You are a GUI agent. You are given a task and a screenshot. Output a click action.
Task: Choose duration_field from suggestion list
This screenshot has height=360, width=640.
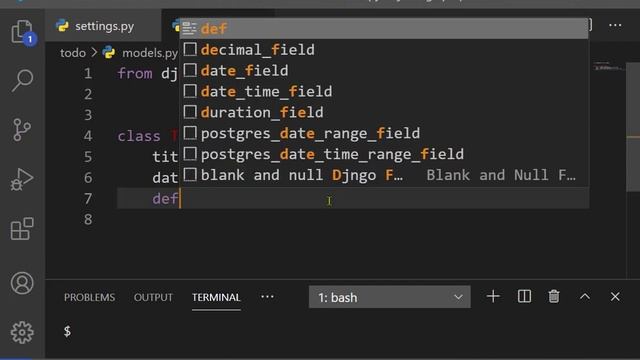384,112
